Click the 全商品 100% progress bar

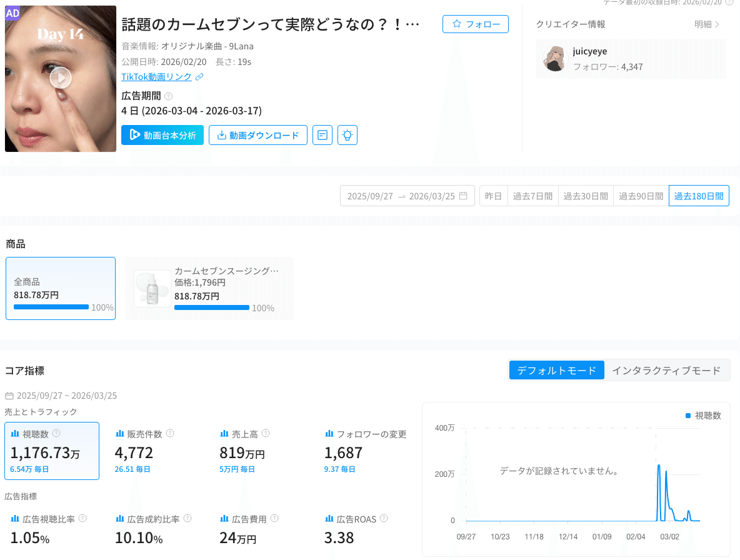(x=51, y=307)
